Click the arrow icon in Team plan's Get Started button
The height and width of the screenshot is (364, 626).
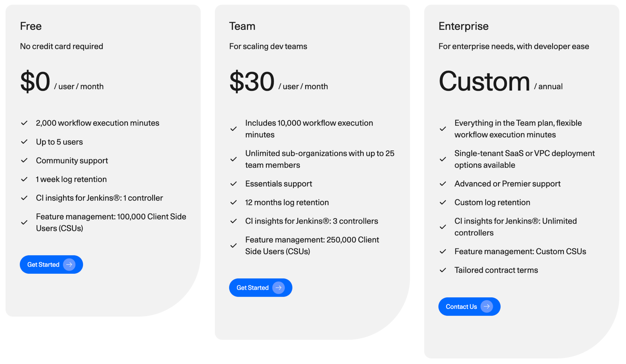[279, 288]
